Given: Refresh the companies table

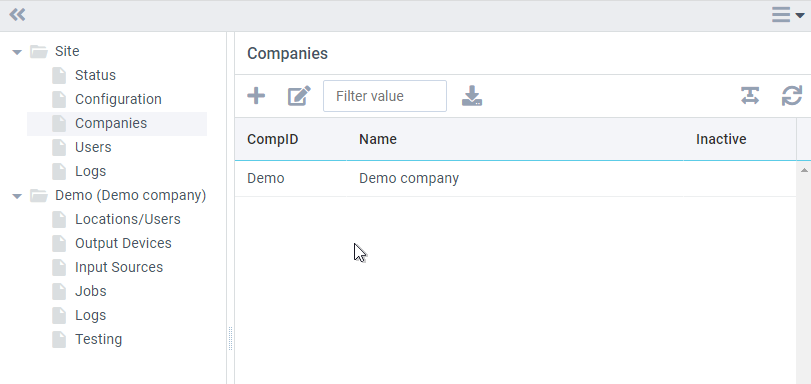Looking at the screenshot, I should point(791,96).
